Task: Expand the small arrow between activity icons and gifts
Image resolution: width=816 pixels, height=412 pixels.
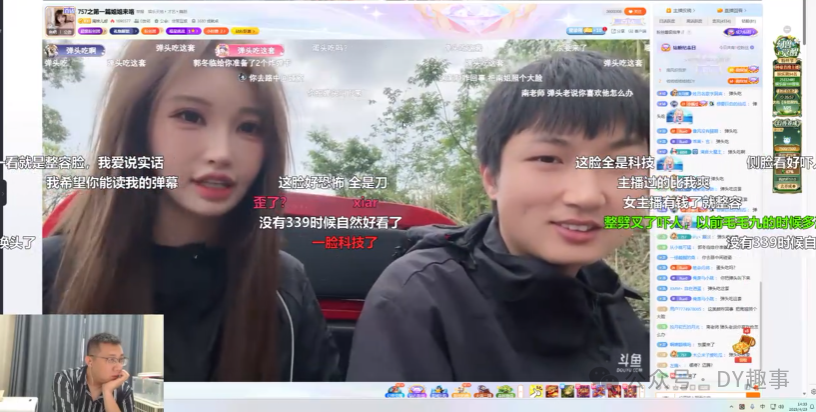Action: pos(520,391)
